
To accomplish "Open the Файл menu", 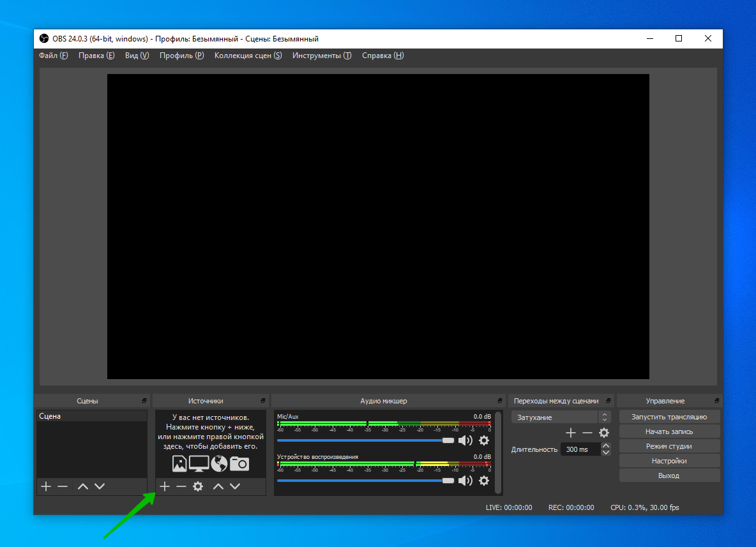I will (53, 56).
